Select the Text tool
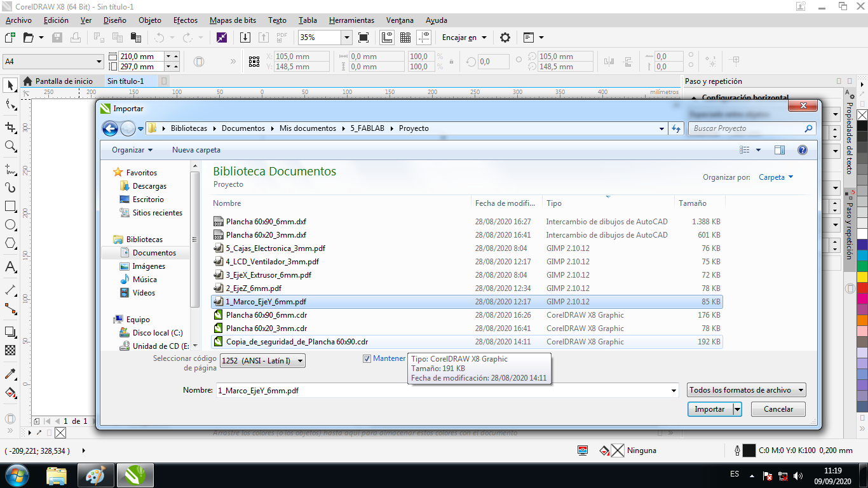Image resolution: width=868 pixels, height=488 pixels. coord(10,267)
